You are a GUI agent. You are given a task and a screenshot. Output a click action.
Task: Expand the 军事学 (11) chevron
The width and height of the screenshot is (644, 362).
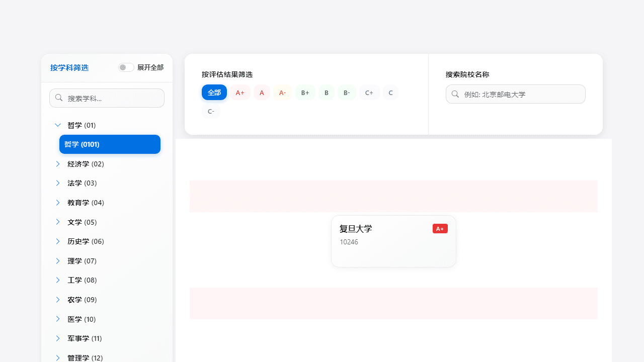[x=58, y=338]
